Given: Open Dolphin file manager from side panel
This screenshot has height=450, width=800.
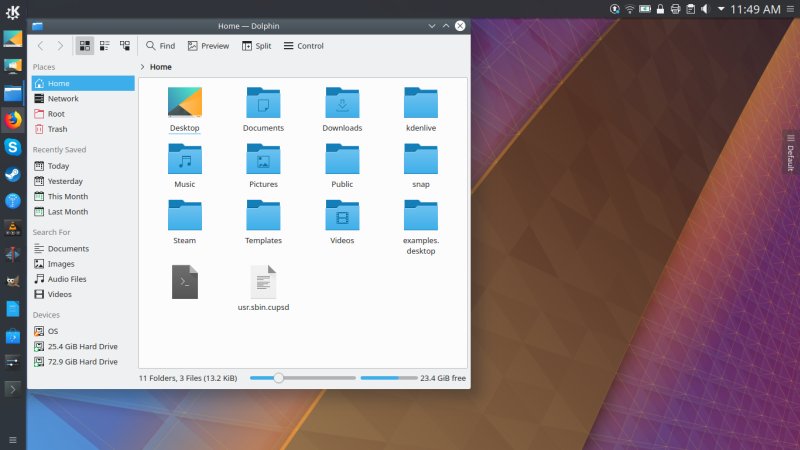Looking at the screenshot, I should pos(13,93).
